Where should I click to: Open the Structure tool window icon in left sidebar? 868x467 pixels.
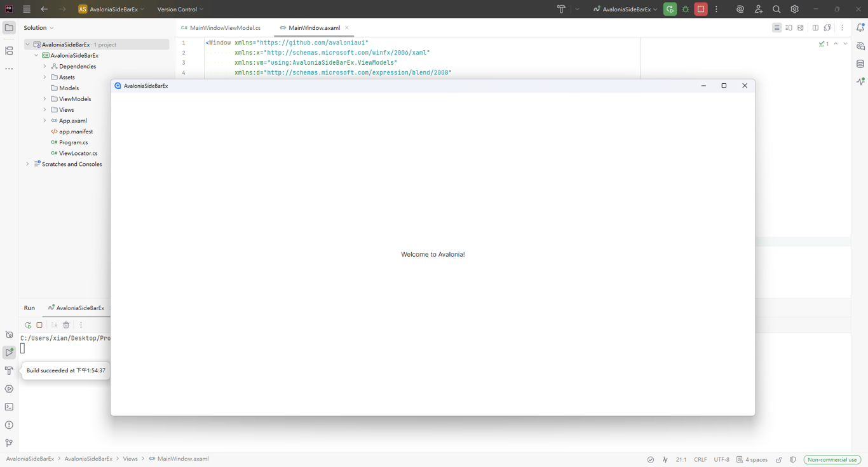click(9, 51)
